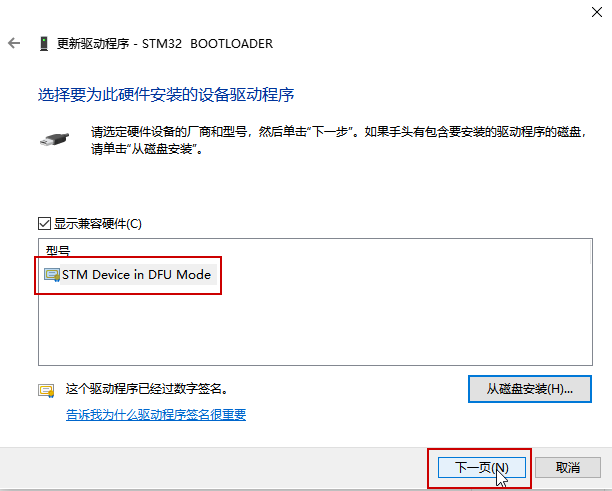Click the 这个驱动程序已经过数字签名 status text
The height and width of the screenshot is (491, 612).
pyautogui.click(x=147, y=389)
